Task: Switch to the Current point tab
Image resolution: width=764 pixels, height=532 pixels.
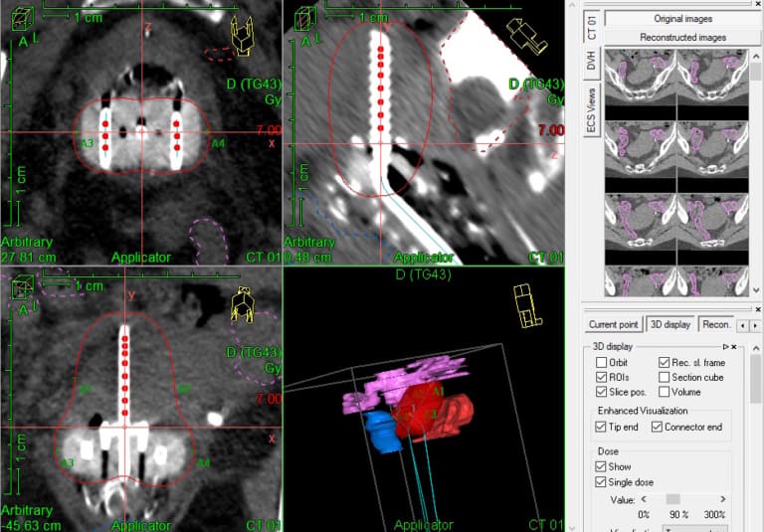Action: (613, 324)
